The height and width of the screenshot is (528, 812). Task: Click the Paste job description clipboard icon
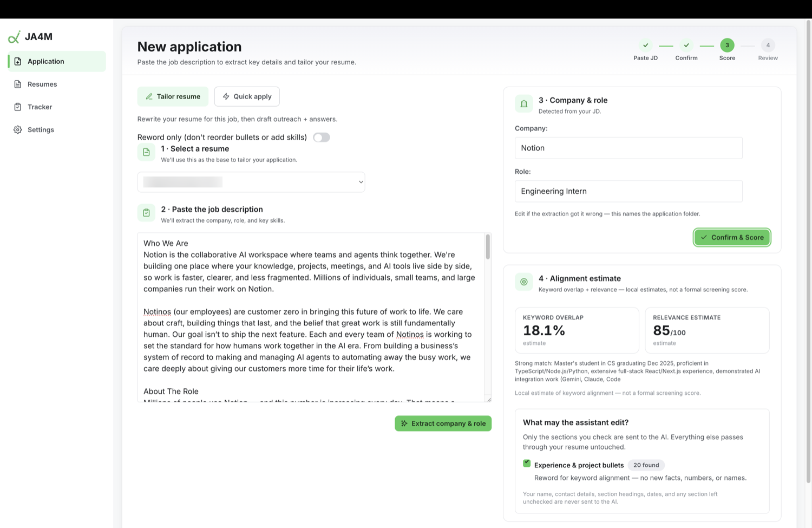click(x=146, y=213)
